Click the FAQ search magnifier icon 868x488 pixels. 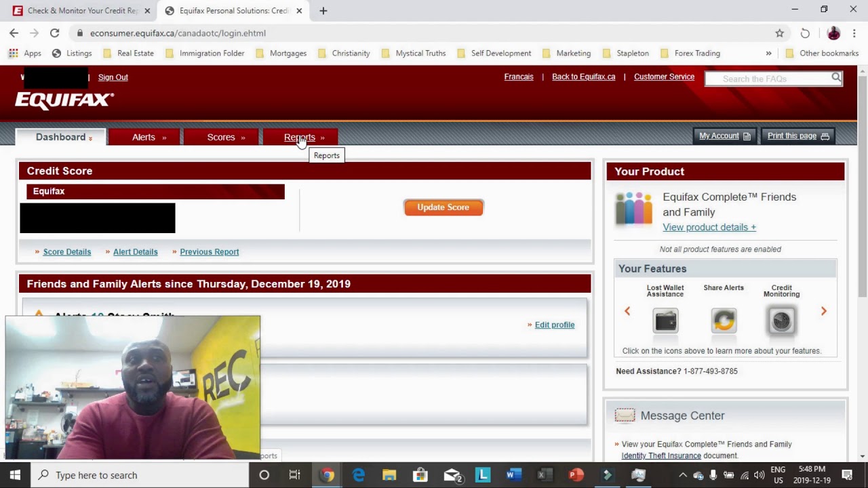coord(836,78)
